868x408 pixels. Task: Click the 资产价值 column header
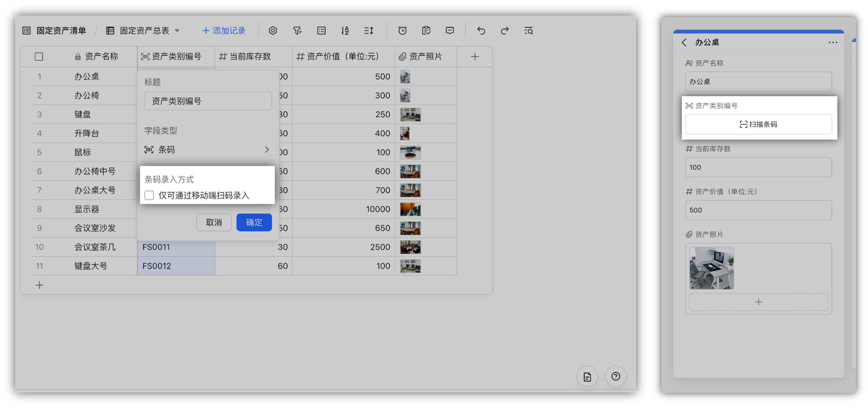tap(343, 57)
